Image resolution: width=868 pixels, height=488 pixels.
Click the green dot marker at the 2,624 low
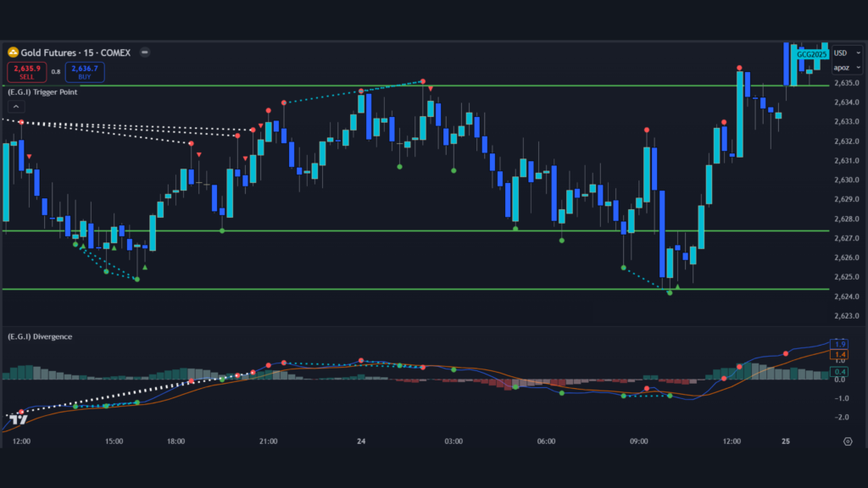670,292
